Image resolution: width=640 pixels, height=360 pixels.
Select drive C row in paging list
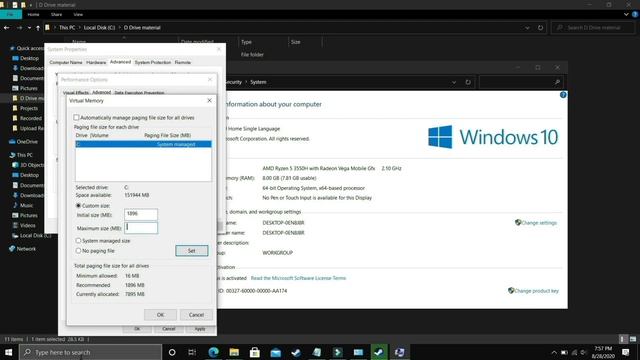pos(143,144)
